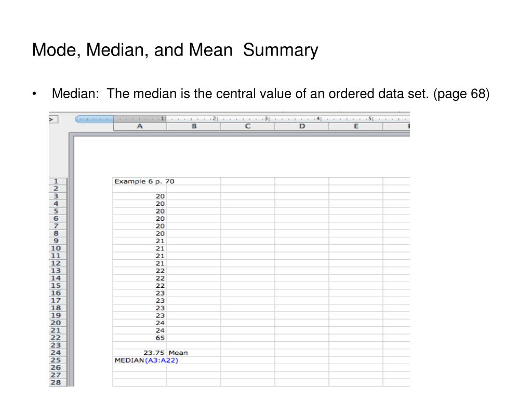Click row 26 header

pyautogui.click(x=57, y=368)
